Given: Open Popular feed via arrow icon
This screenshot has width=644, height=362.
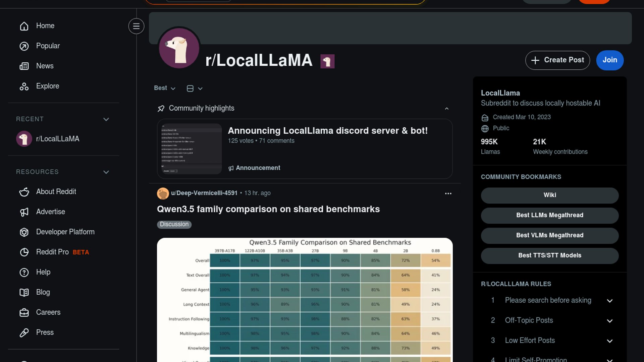Looking at the screenshot, I should pyautogui.click(x=24, y=46).
